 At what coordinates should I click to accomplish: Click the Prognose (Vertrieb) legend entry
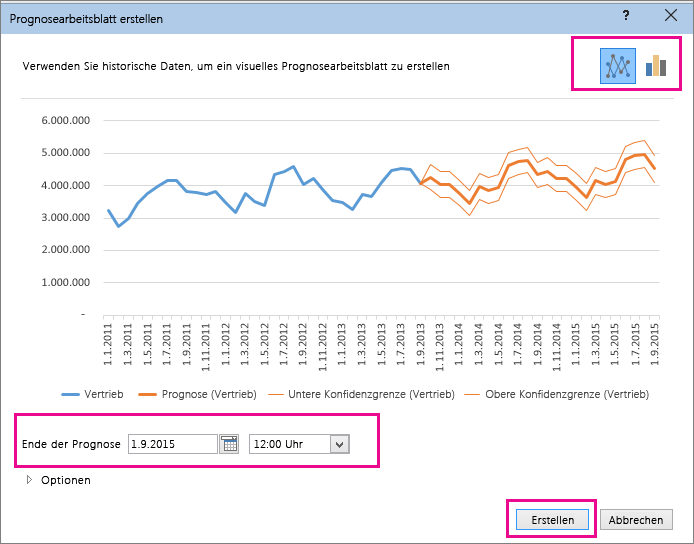click(x=197, y=394)
